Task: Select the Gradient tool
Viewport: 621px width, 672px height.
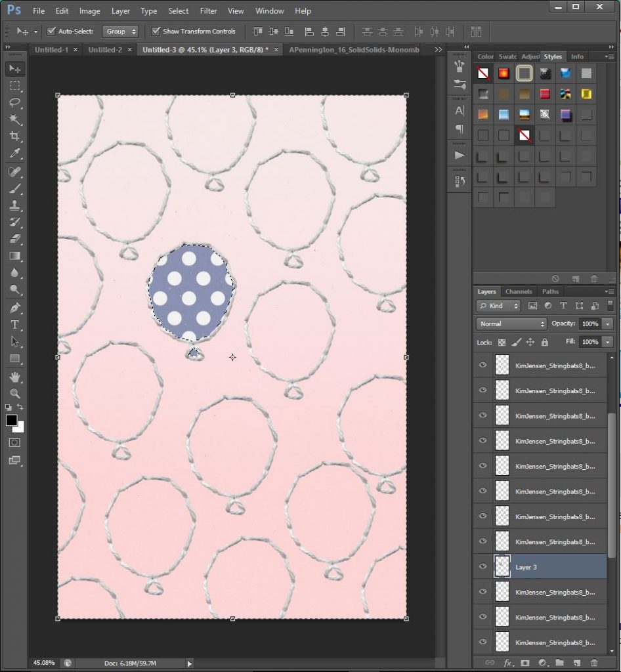Action: coord(14,256)
